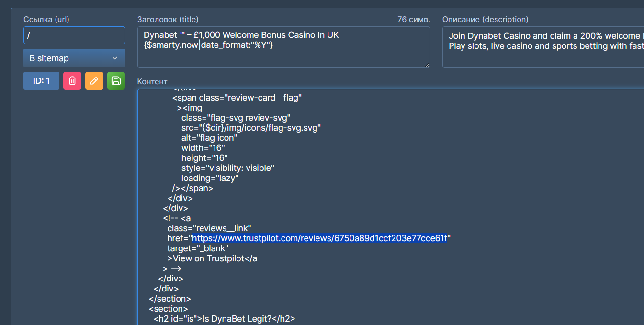The height and width of the screenshot is (325, 644).
Task: Click the 'Контент' label
Action: coord(152,82)
